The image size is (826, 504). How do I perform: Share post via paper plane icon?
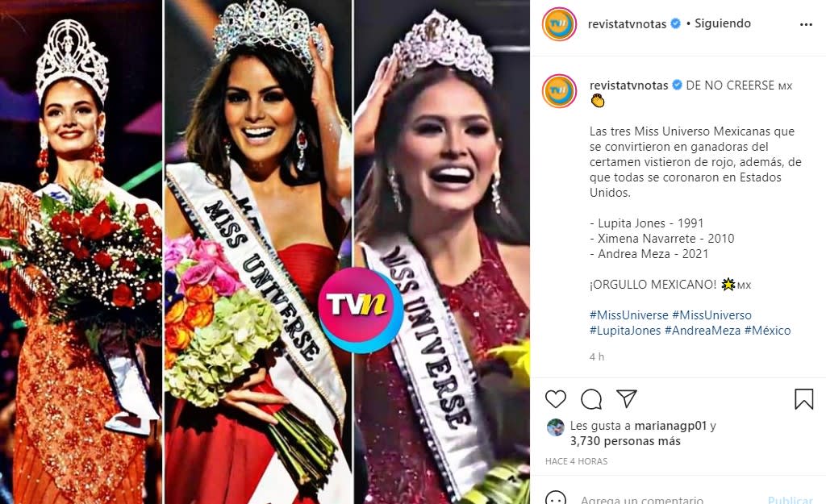point(626,398)
